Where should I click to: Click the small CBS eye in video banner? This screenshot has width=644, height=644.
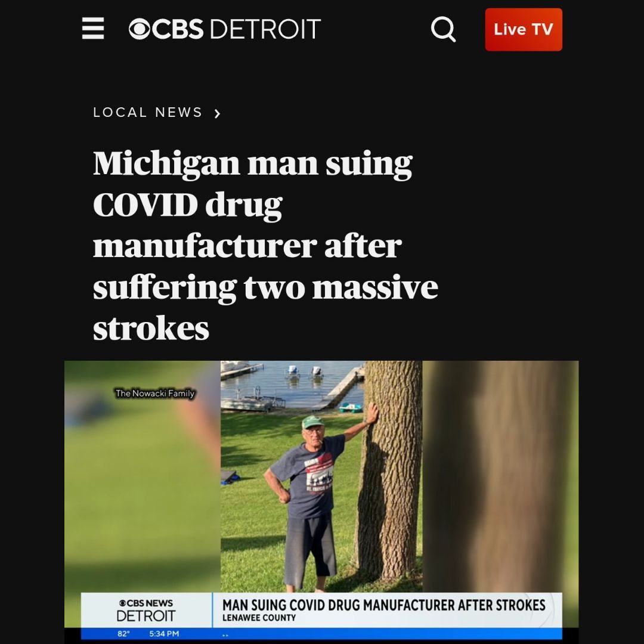pos(122,603)
